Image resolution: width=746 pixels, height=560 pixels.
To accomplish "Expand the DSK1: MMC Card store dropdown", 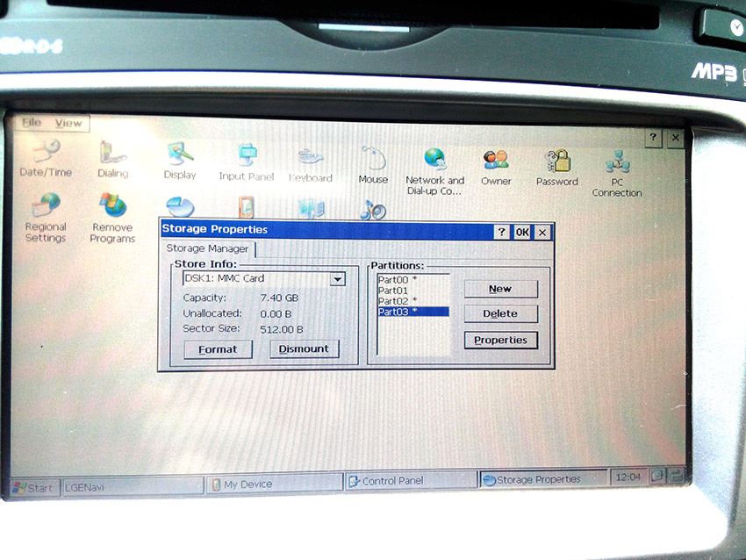I will (338, 279).
